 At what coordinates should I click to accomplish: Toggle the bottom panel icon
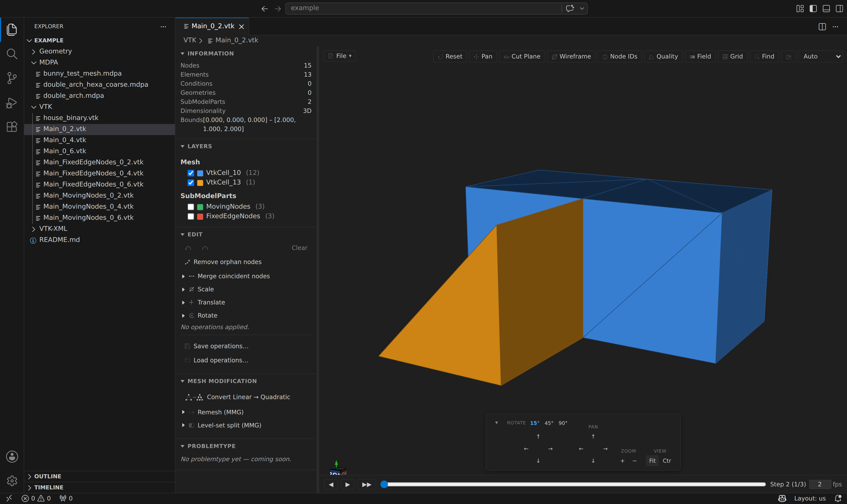pyautogui.click(x=826, y=9)
